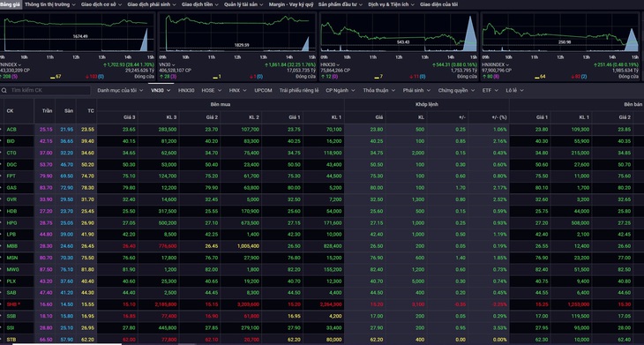
Task: Select MSN stock symbol
Action: tap(12, 258)
